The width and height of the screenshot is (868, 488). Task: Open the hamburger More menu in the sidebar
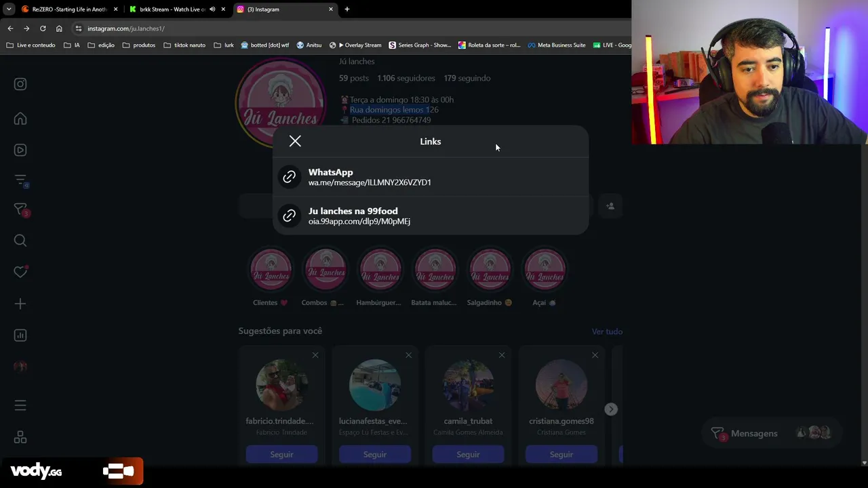coord(20,405)
